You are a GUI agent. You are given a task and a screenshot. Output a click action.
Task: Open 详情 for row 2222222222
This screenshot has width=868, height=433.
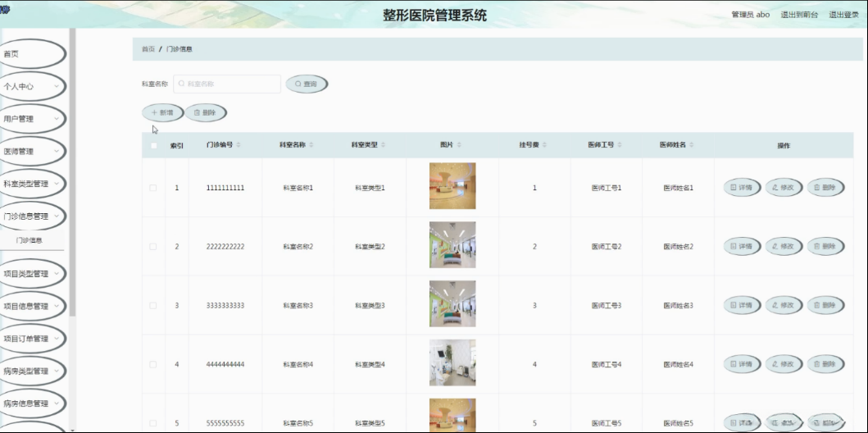[742, 246]
